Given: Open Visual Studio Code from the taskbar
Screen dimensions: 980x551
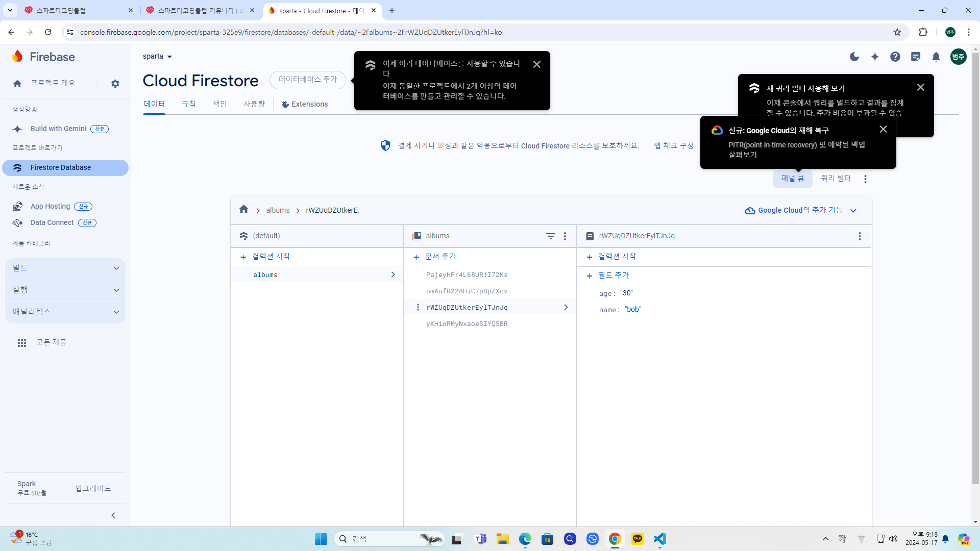Looking at the screenshot, I should point(660,539).
